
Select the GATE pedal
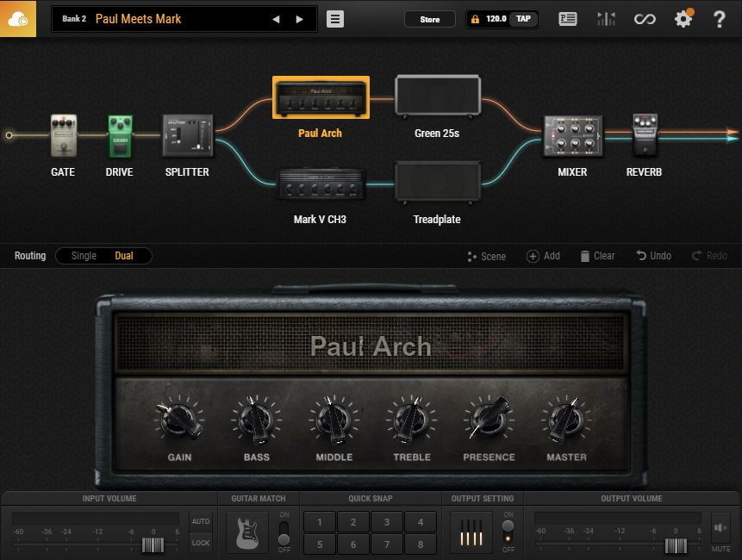point(64,135)
